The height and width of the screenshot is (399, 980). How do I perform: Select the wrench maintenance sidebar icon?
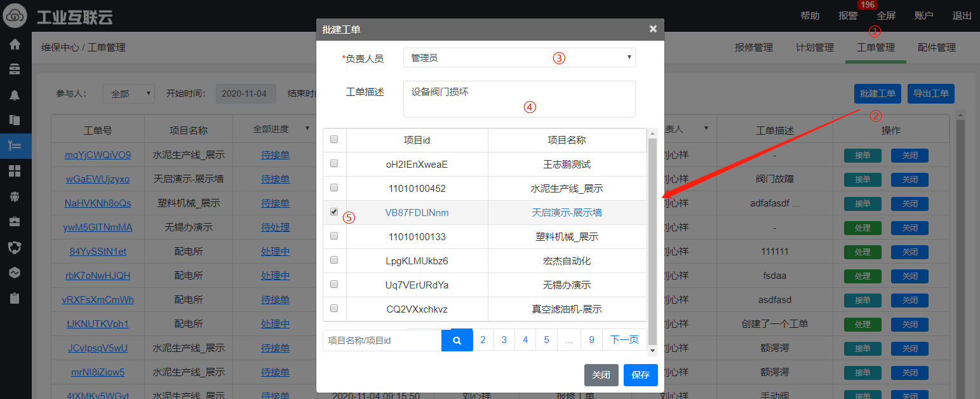[15, 145]
